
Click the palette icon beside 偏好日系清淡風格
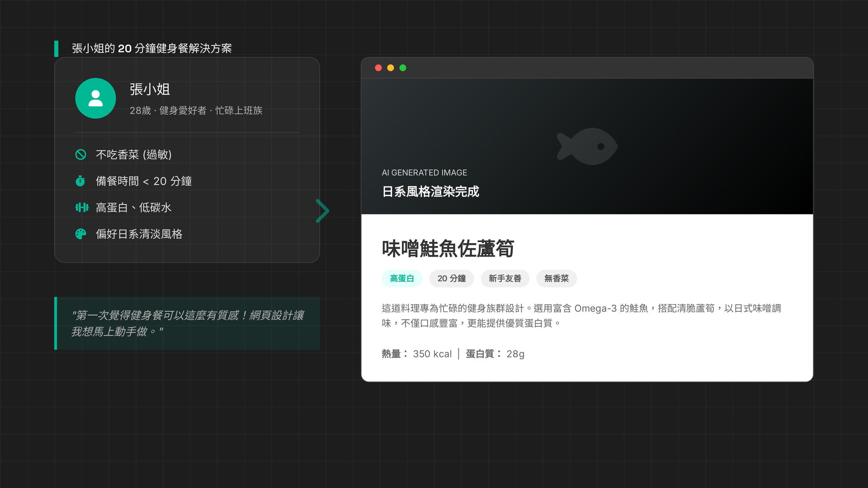[80, 234]
